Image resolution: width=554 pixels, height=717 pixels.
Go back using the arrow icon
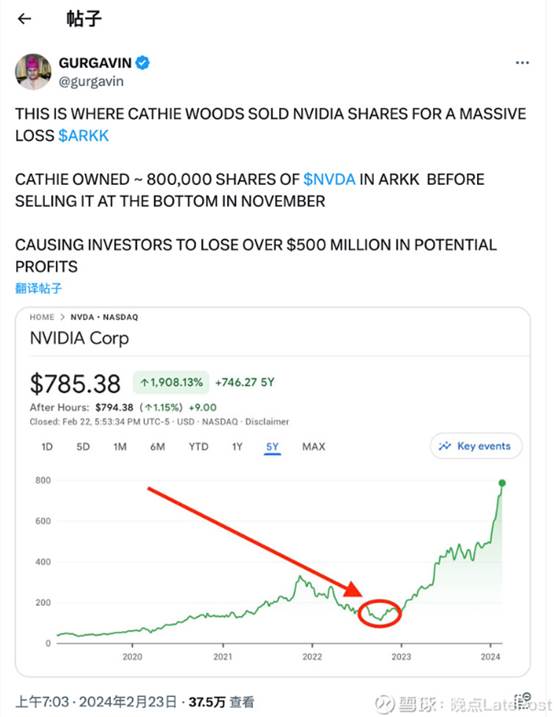(24, 19)
